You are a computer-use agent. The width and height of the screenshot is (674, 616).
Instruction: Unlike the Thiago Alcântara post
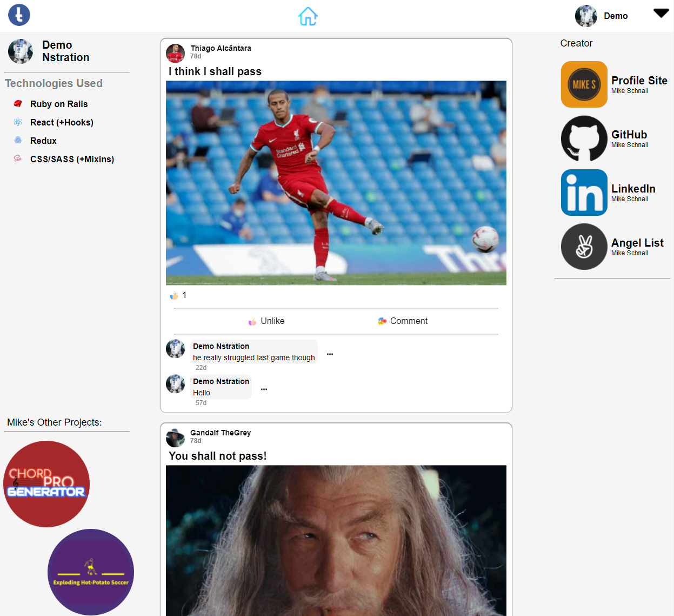click(266, 321)
